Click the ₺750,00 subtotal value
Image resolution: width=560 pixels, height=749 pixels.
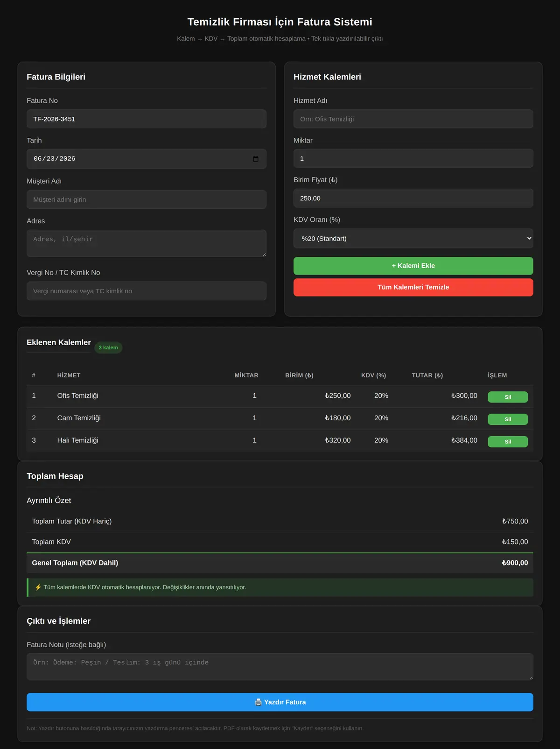point(515,521)
